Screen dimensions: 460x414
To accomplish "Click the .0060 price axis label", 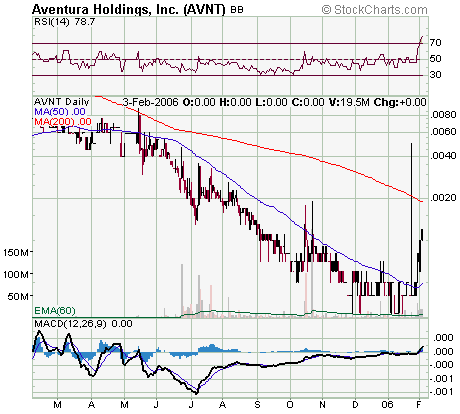I will tap(443, 132).
